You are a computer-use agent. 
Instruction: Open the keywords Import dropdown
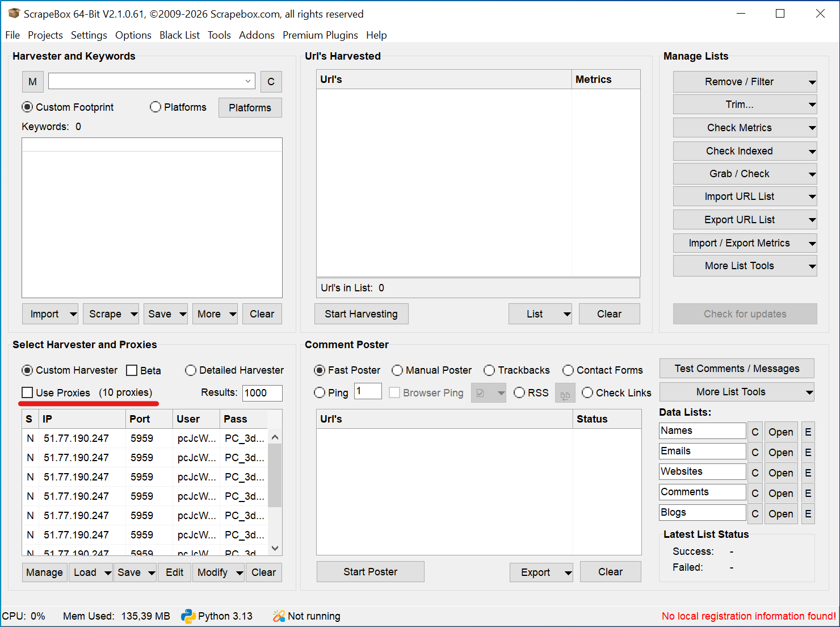pos(73,314)
